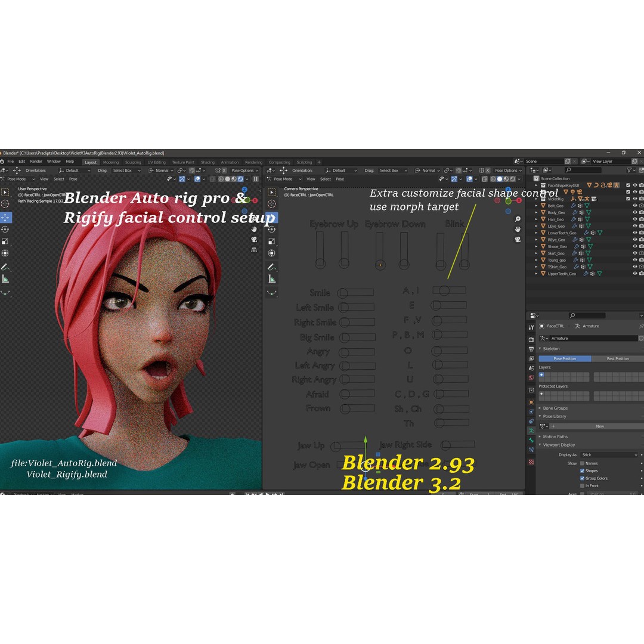This screenshot has width=644, height=644.
Task: Switch to the Sculpting workspace tab
Action: click(x=133, y=162)
